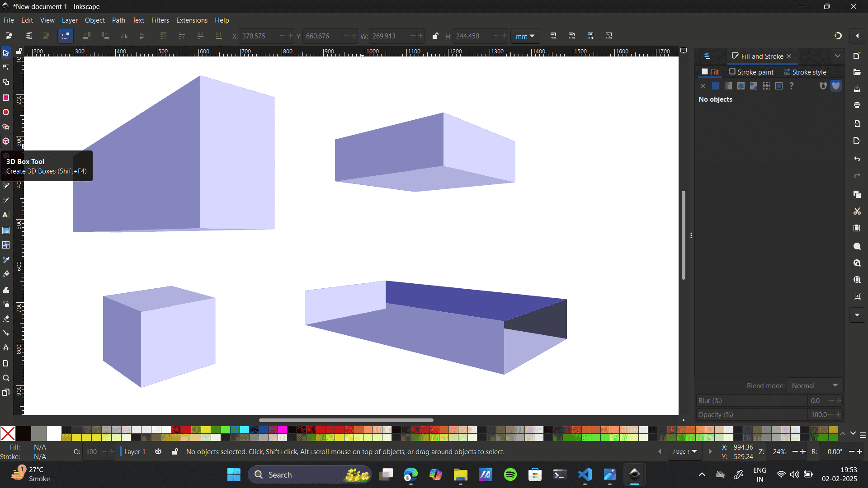868x488 pixels.
Task: Switch to the Stroke paint tab
Action: (751, 72)
